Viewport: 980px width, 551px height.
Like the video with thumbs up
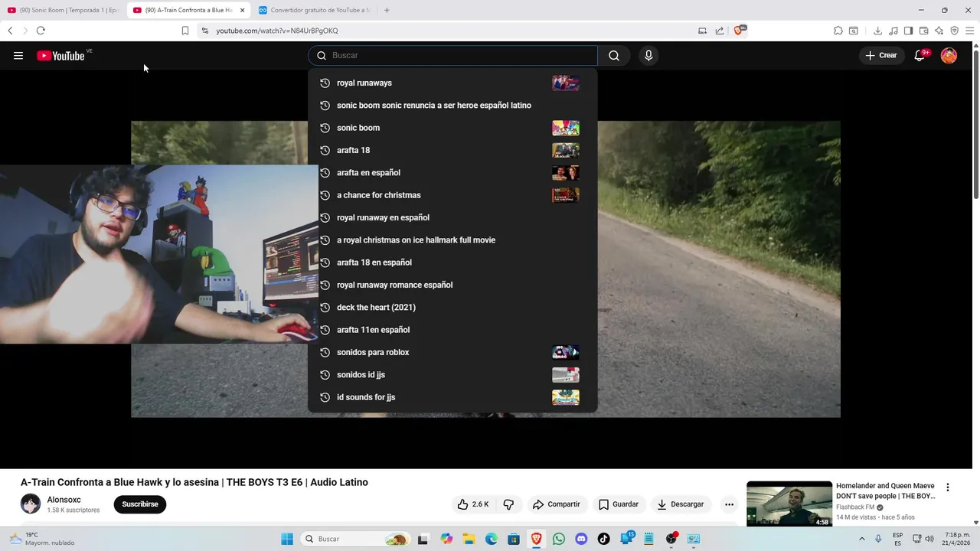point(473,504)
